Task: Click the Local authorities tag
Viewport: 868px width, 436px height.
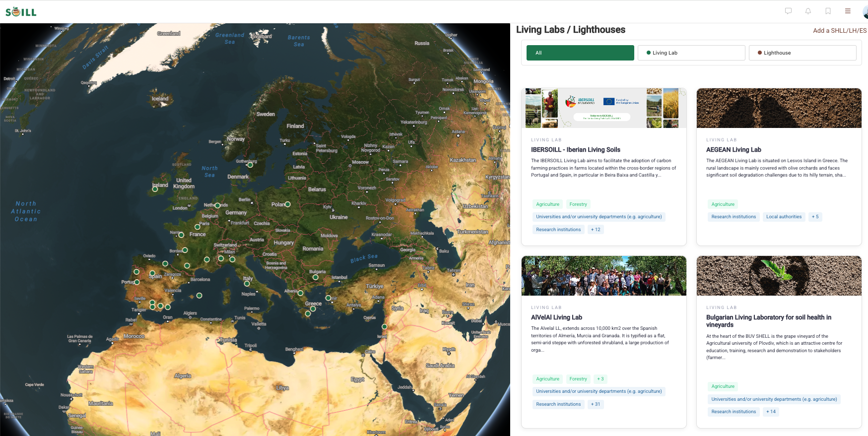Action: pyautogui.click(x=784, y=217)
